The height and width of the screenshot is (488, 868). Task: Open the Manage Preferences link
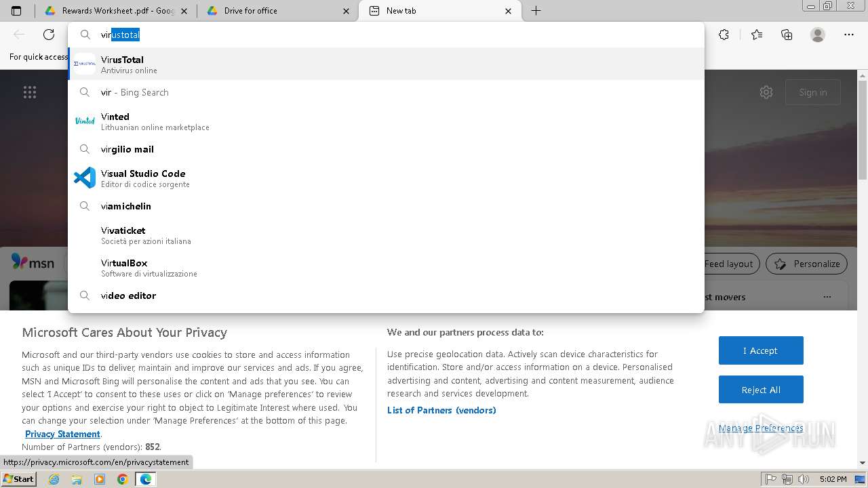(x=761, y=428)
